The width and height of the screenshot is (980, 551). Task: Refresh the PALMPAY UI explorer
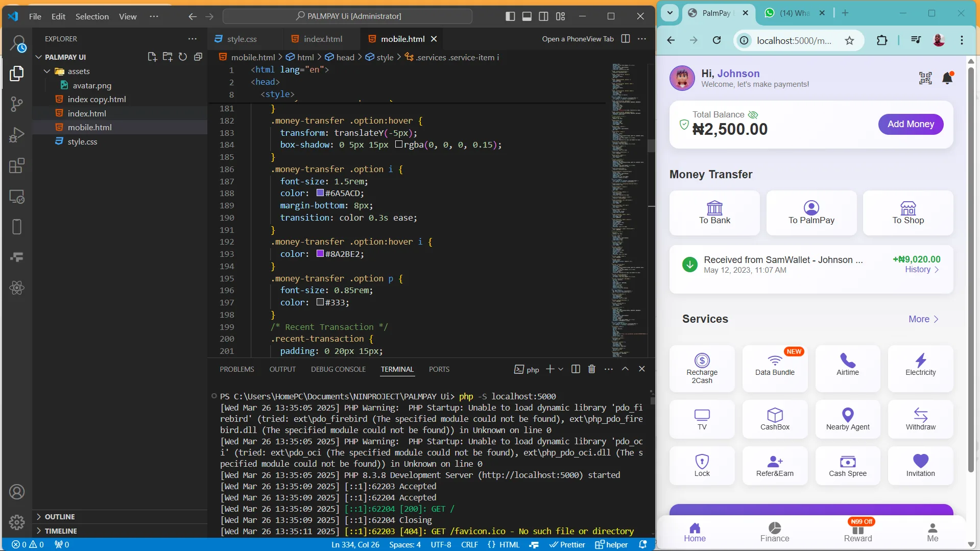coord(183,57)
